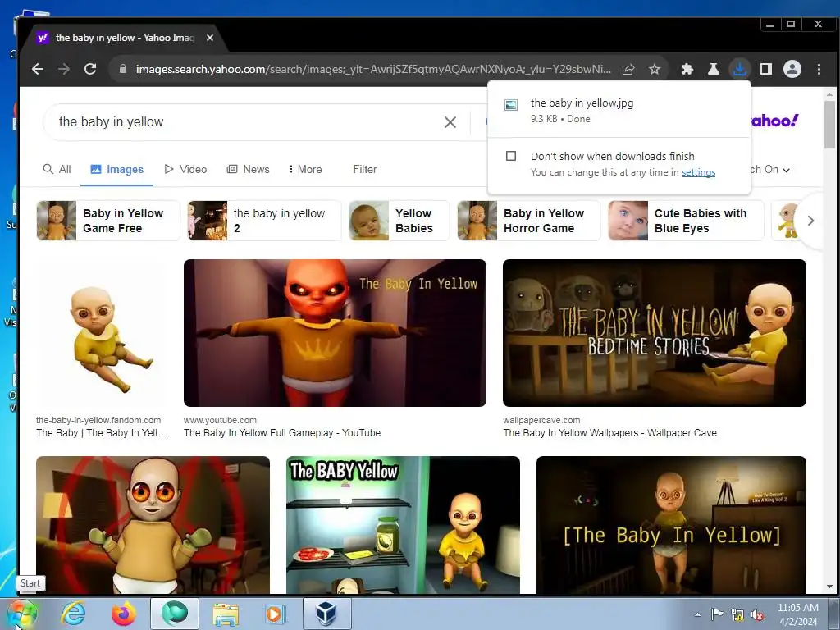Switch to News results tab
This screenshot has height=630, width=840.
(248, 169)
